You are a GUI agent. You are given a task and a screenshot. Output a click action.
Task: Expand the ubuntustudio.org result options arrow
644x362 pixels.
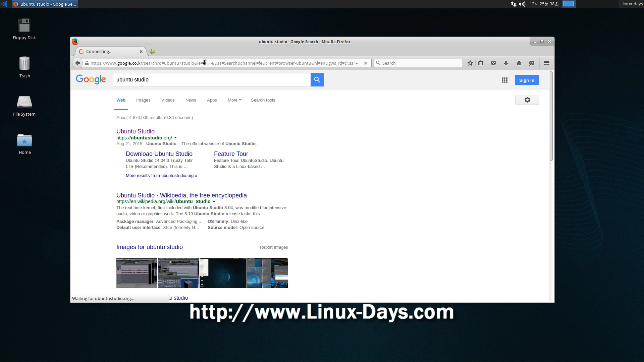175,138
